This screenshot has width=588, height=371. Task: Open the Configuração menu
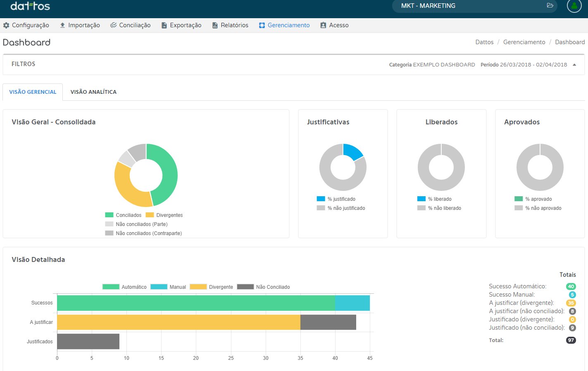(x=26, y=25)
